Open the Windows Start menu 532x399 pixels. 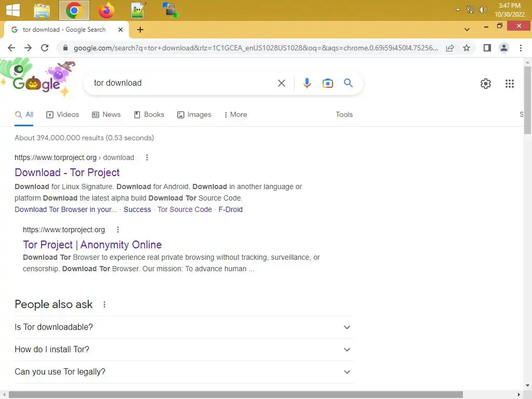click(13, 10)
